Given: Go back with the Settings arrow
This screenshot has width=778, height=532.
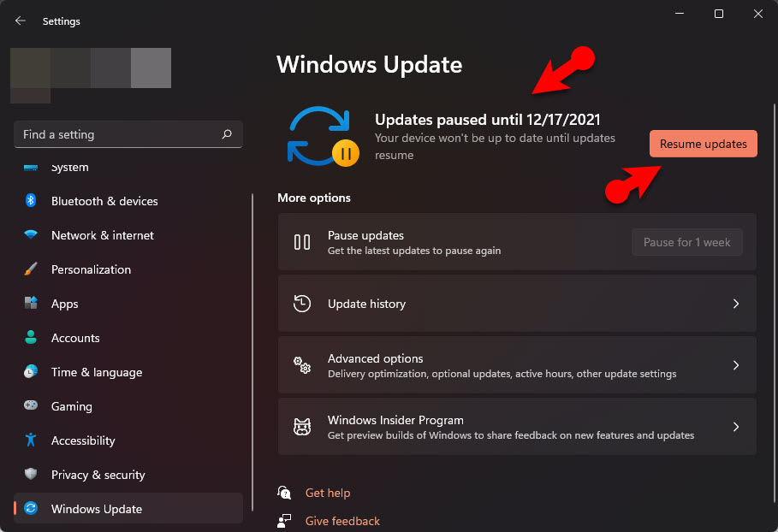Looking at the screenshot, I should 21,21.
